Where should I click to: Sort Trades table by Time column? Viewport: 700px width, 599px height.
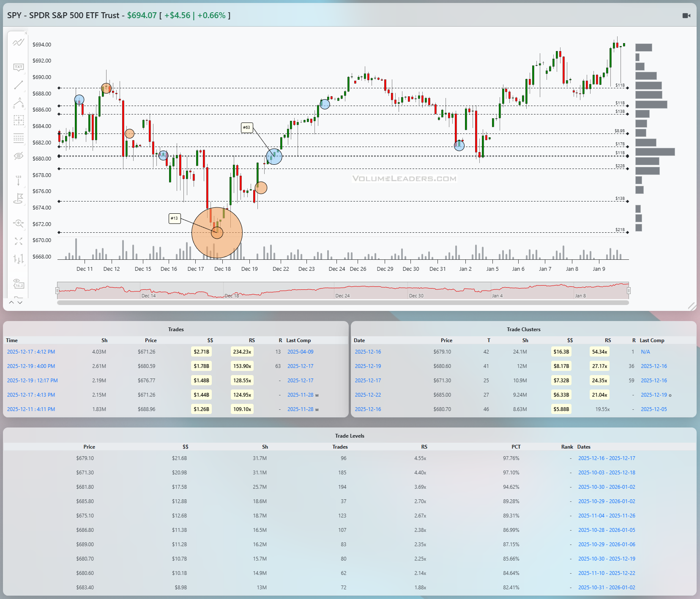(x=12, y=340)
